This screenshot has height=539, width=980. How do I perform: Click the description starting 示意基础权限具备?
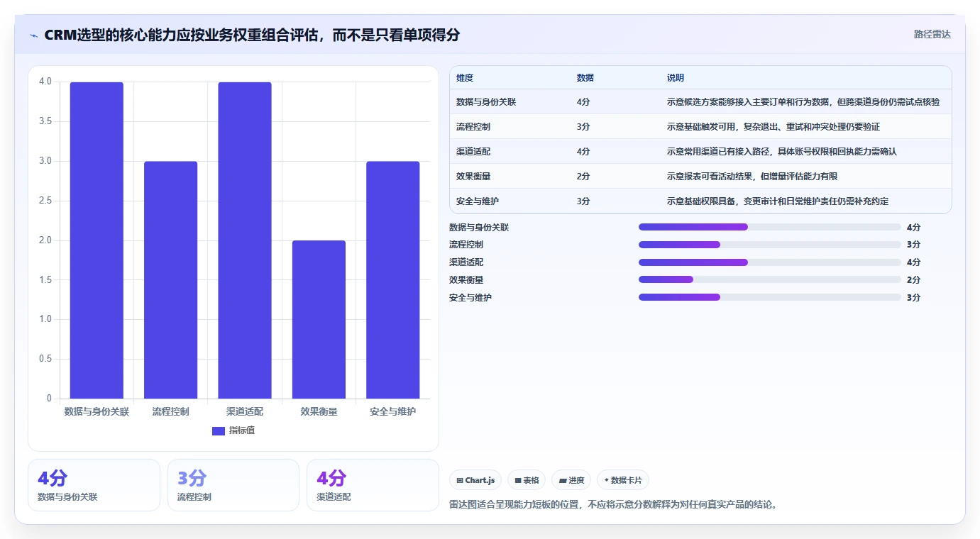tap(778, 201)
